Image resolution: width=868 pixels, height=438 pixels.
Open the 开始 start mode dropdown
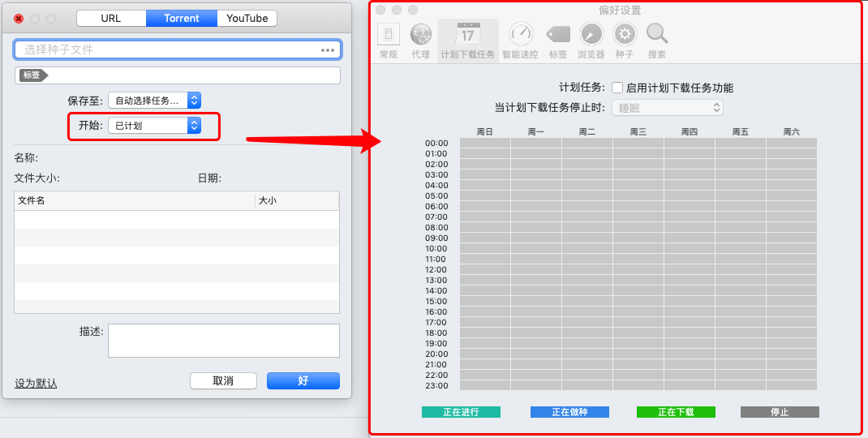tap(154, 125)
